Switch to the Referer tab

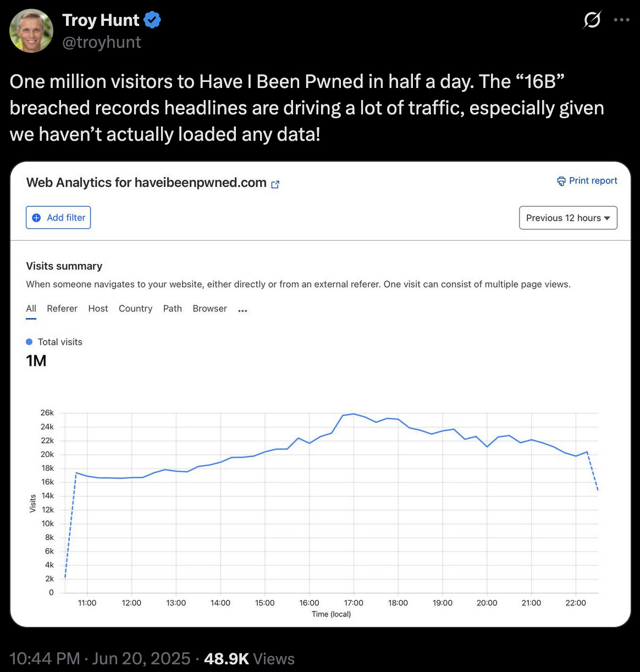(62, 309)
